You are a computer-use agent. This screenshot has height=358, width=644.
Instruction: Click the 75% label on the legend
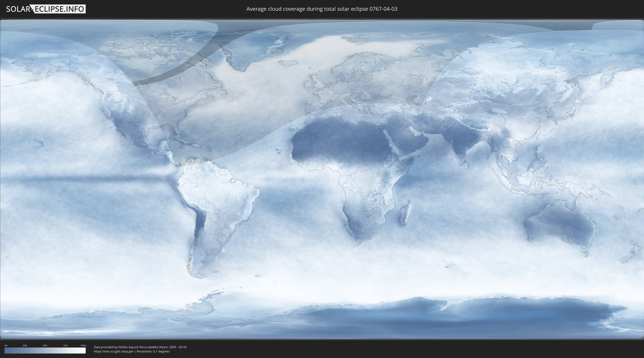coord(65,345)
